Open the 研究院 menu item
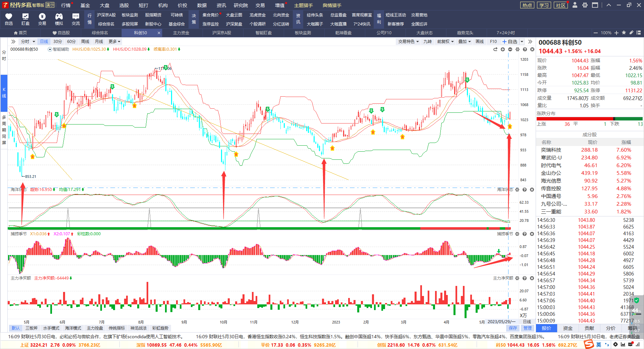The width and height of the screenshot is (644, 349). coord(241,5)
